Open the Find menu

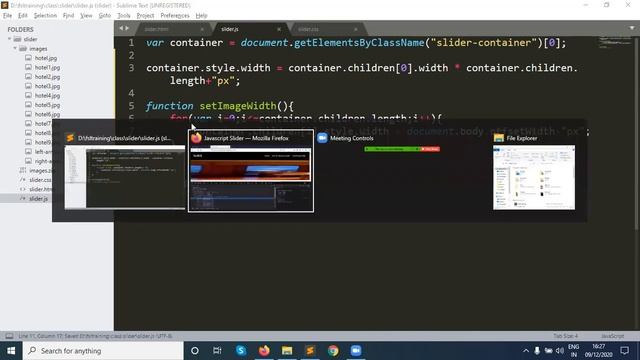click(68, 16)
